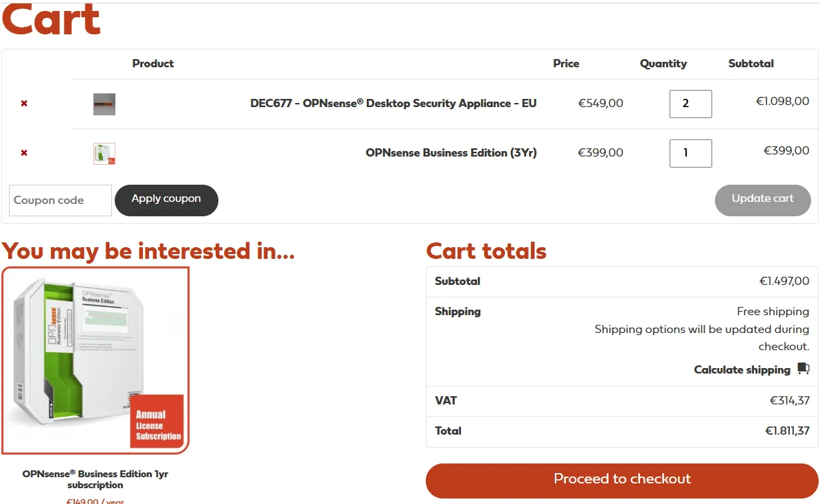Click DEC677 Desktop Security Appliance link

394,104
